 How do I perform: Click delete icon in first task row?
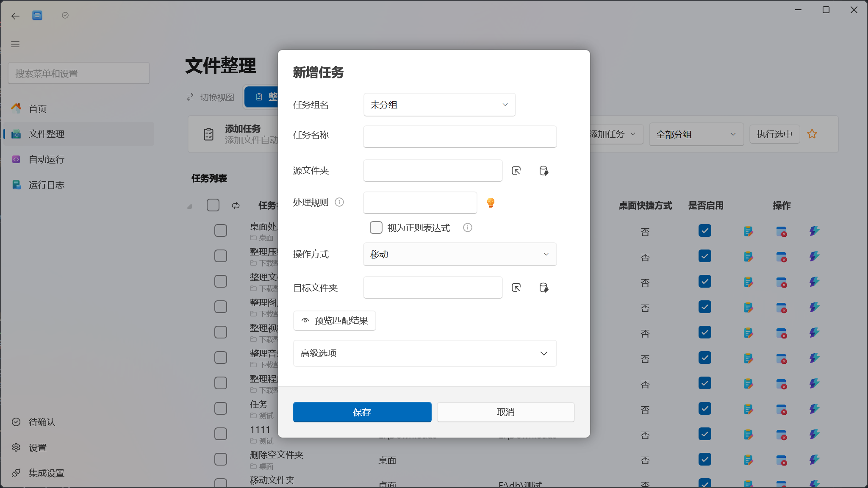782,231
